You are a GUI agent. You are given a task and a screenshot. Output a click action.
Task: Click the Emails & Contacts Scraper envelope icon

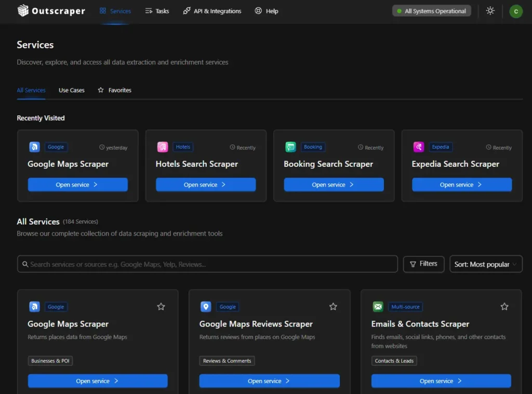point(378,307)
